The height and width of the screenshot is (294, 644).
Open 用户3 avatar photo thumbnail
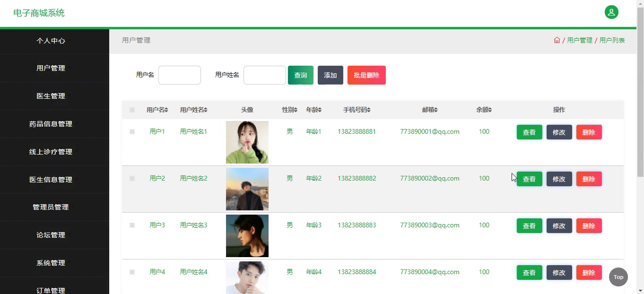pyautogui.click(x=247, y=236)
